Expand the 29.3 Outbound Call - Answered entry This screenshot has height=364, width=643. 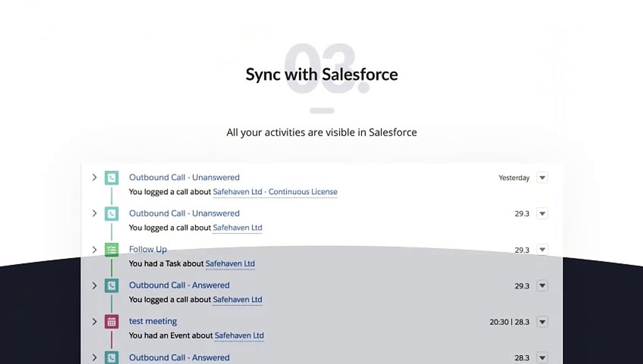pyautogui.click(x=94, y=286)
